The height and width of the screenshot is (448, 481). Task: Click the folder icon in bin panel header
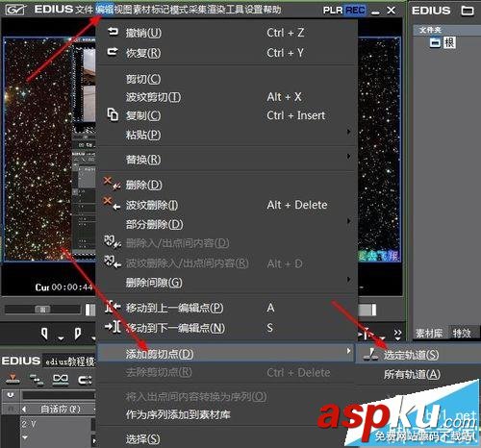pos(468,11)
